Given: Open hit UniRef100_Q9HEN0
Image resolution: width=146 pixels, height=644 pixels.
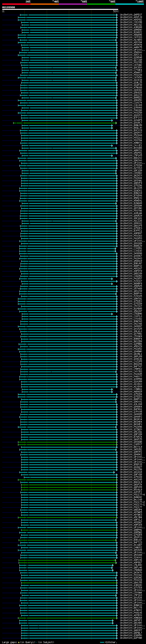Looking at the screenshot, I should [x=131, y=30].
